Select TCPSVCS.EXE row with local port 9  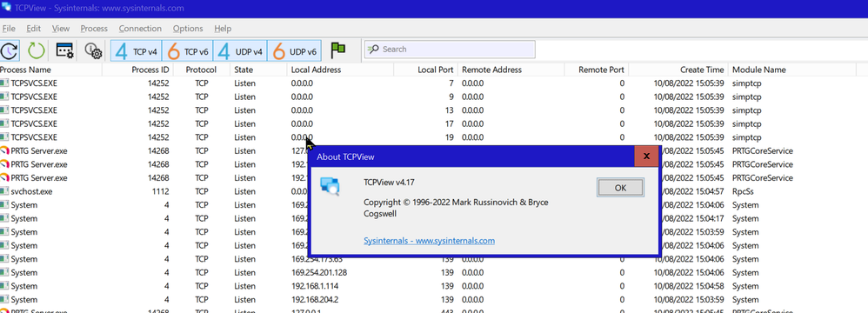coord(434,97)
